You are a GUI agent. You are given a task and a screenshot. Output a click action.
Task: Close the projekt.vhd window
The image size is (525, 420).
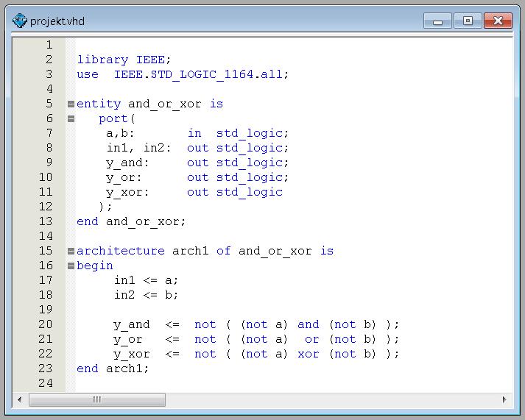[x=498, y=21]
